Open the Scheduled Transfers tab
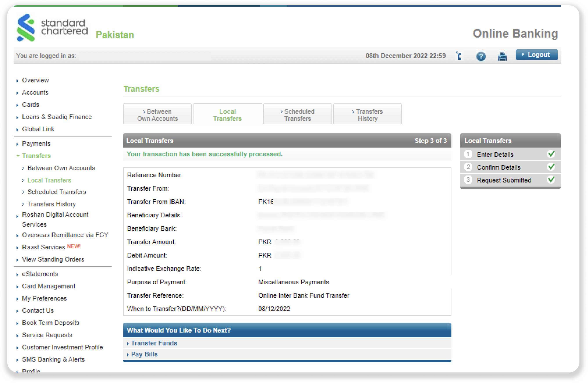Image resolution: width=588 pixels, height=383 pixels. tap(297, 115)
